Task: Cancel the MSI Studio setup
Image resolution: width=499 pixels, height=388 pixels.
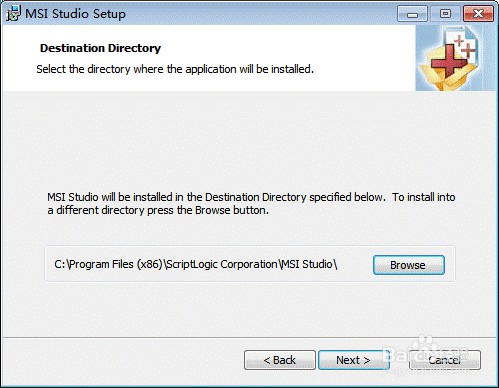Action: click(445, 360)
